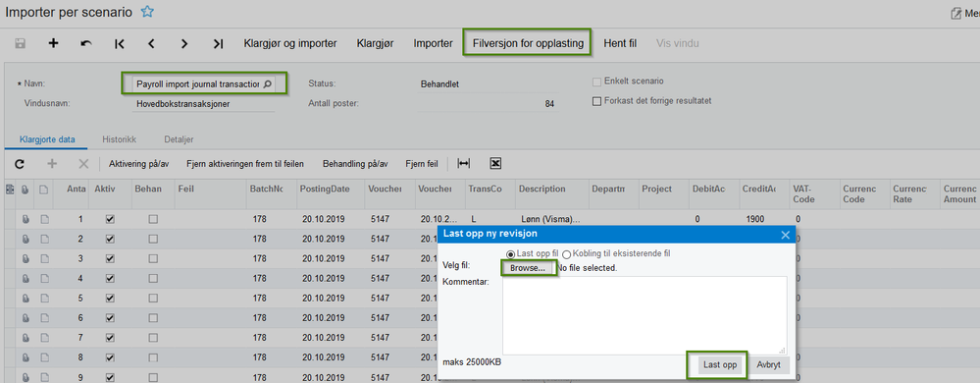Export grid to Excel icon
Image resolution: width=980 pixels, height=383 pixels.
[495, 163]
